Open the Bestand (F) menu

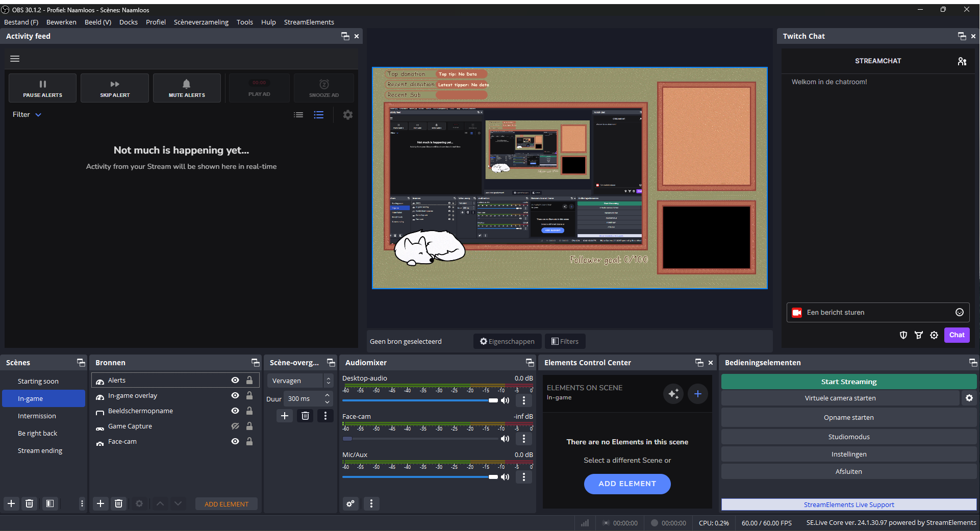tap(21, 22)
